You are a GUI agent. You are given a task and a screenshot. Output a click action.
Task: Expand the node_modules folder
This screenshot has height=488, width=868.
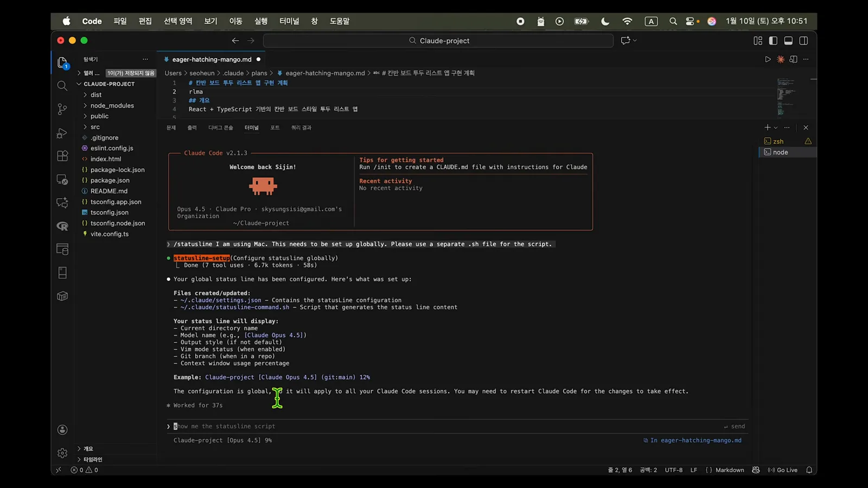tap(112, 106)
